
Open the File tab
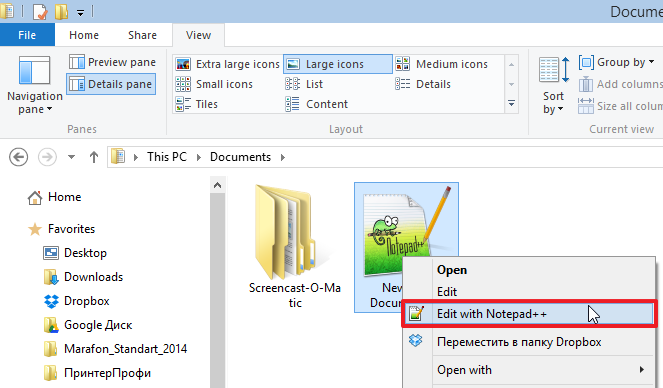click(x=27, y=35)
